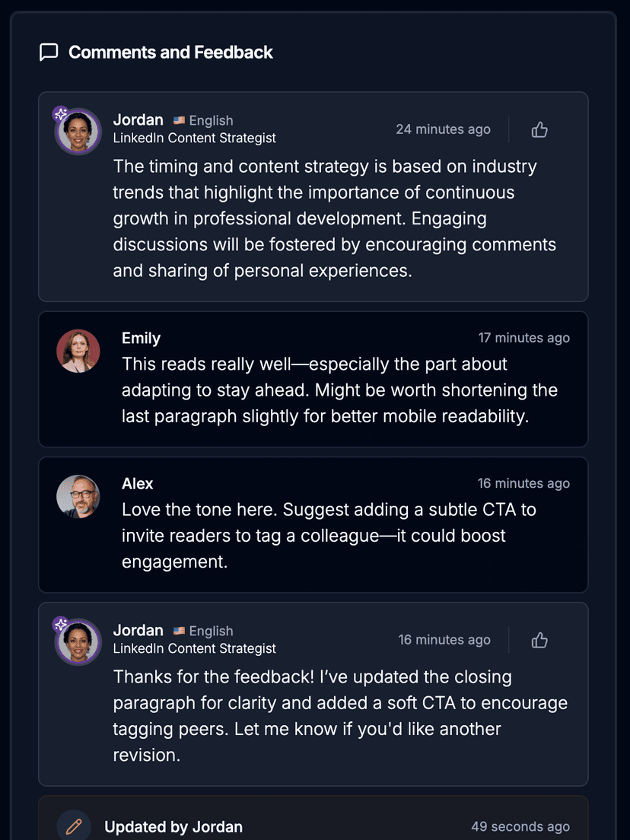Viewport: 630px width, 840px height.
Task: Click Alex's profile picture
Action: click(78, 495)
